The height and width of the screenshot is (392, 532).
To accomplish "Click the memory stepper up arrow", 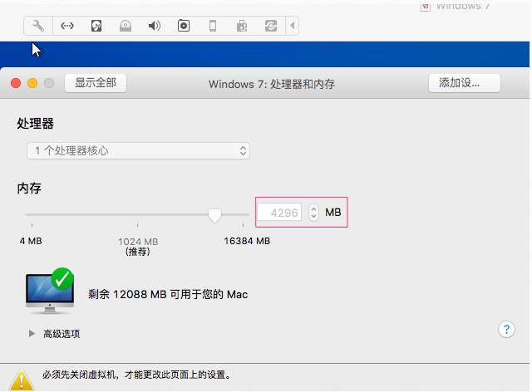I will point(313,208).
